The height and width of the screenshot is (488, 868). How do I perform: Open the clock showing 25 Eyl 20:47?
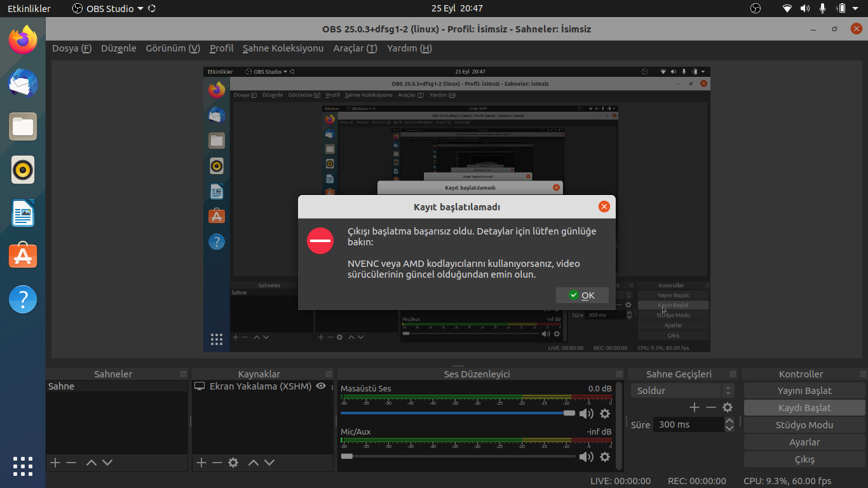click(x=457, y=8)
